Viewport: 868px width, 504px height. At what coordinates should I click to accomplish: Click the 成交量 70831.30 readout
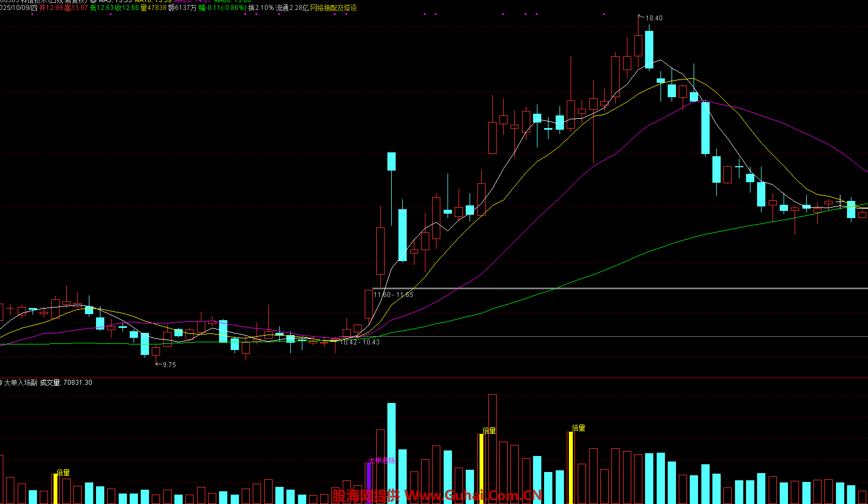click(x=66, y=383)
